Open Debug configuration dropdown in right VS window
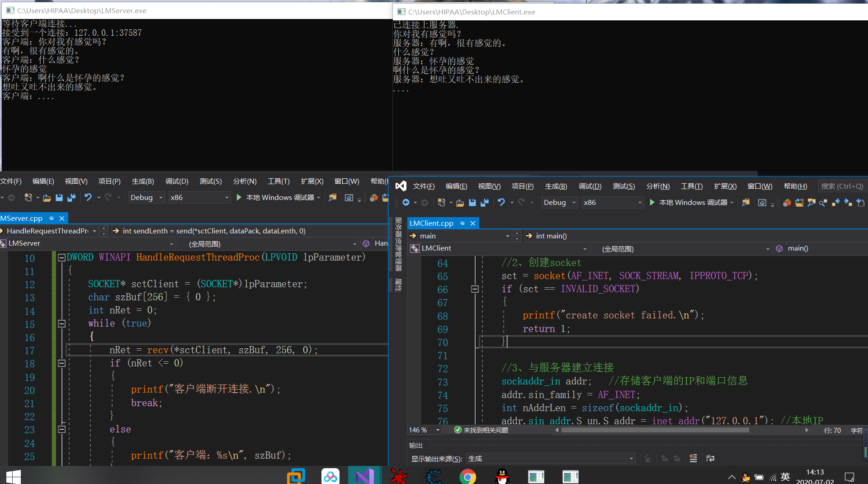The width and height of the screenshot is (868, 484). tap(560, 203)
